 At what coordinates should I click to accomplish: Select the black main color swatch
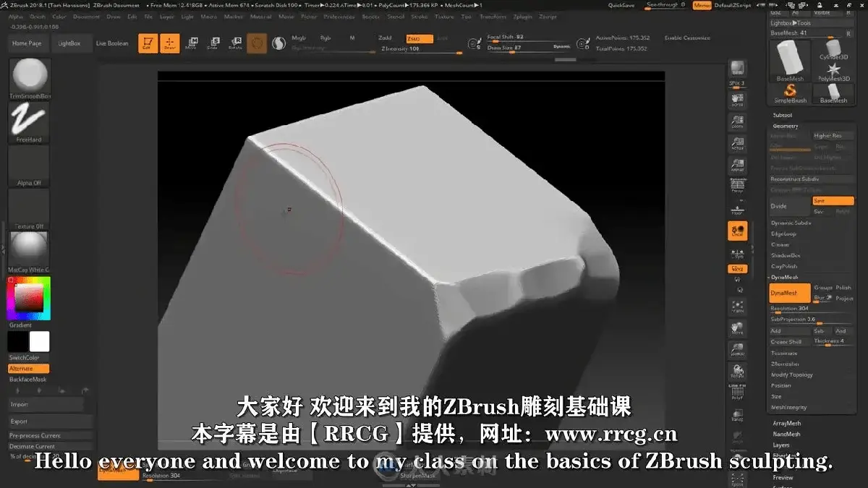18,342
